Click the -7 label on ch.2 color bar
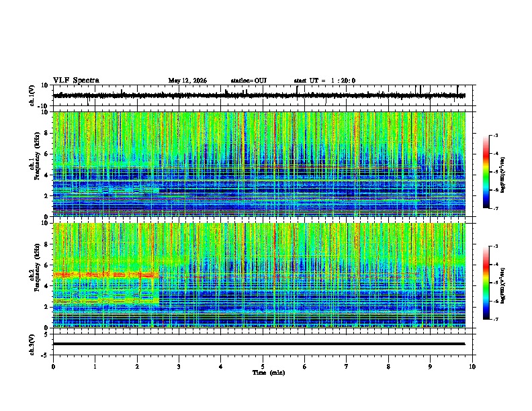Viewport: 532px width, 411px height. tap(495, 319)
